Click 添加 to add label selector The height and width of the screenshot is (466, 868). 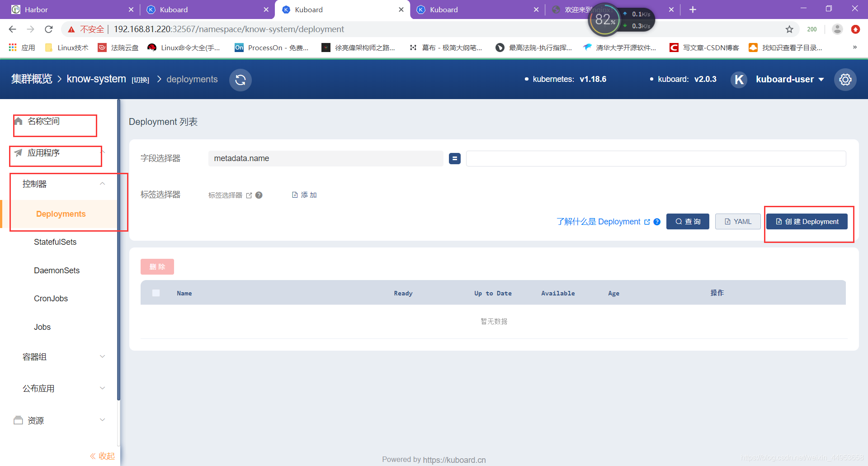304,195
